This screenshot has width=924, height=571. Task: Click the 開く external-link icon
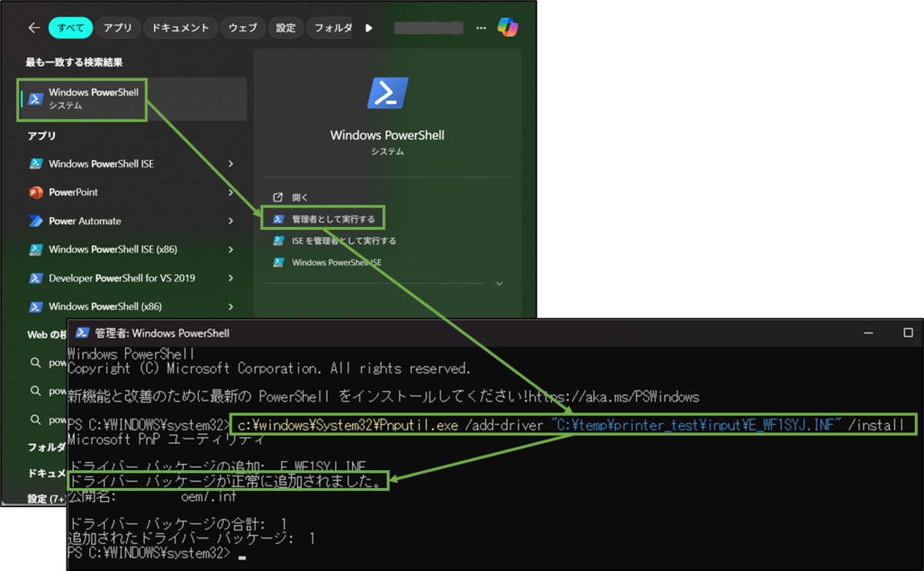pos(278,198)
